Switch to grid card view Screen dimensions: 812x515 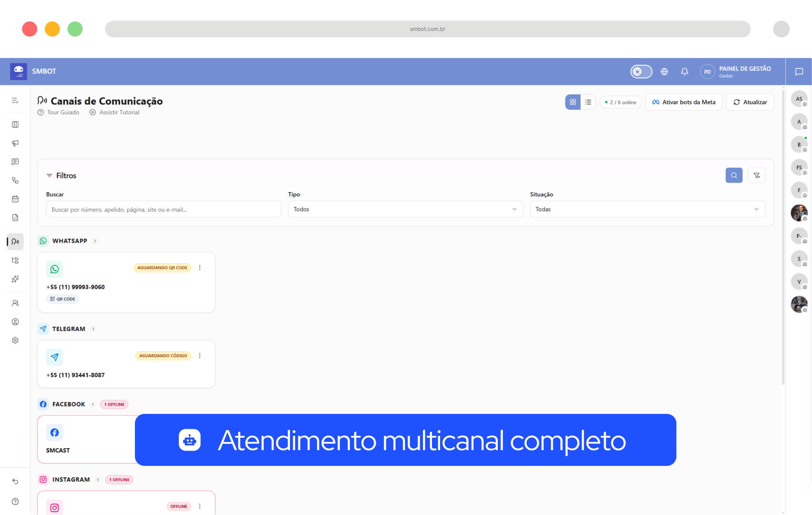point(573,102)
